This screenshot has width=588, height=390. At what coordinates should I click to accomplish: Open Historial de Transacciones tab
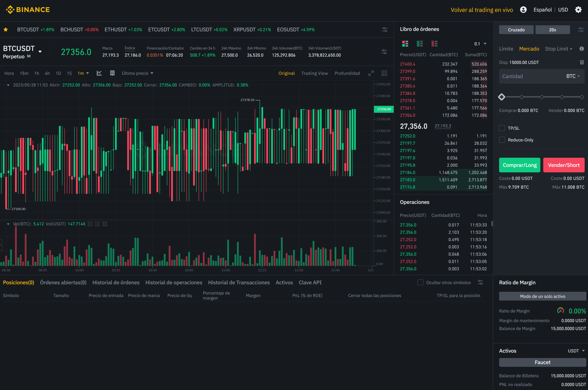point(239,282)
